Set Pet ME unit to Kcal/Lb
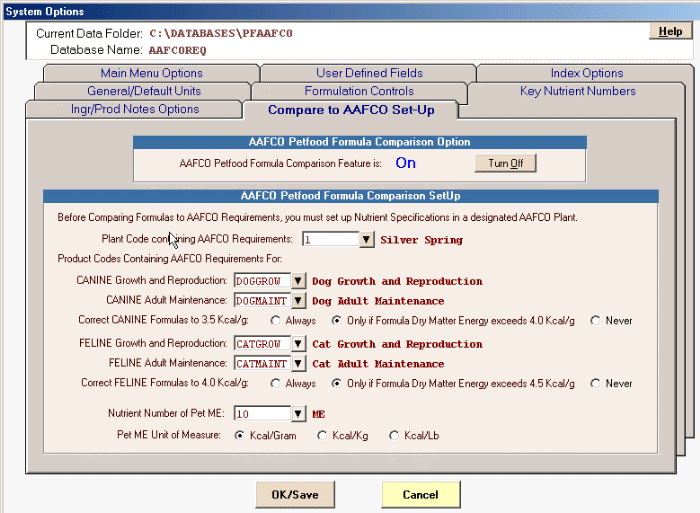 (x=393, y=435)
